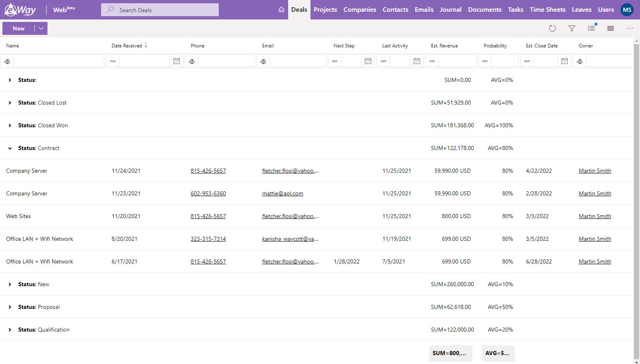Open the Projects tab

coord(325,10)
